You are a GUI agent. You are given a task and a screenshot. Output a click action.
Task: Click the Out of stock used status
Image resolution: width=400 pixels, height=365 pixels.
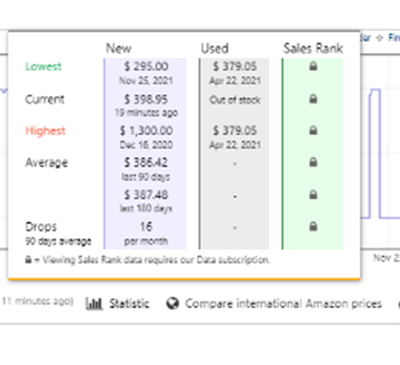pos(235,100)
